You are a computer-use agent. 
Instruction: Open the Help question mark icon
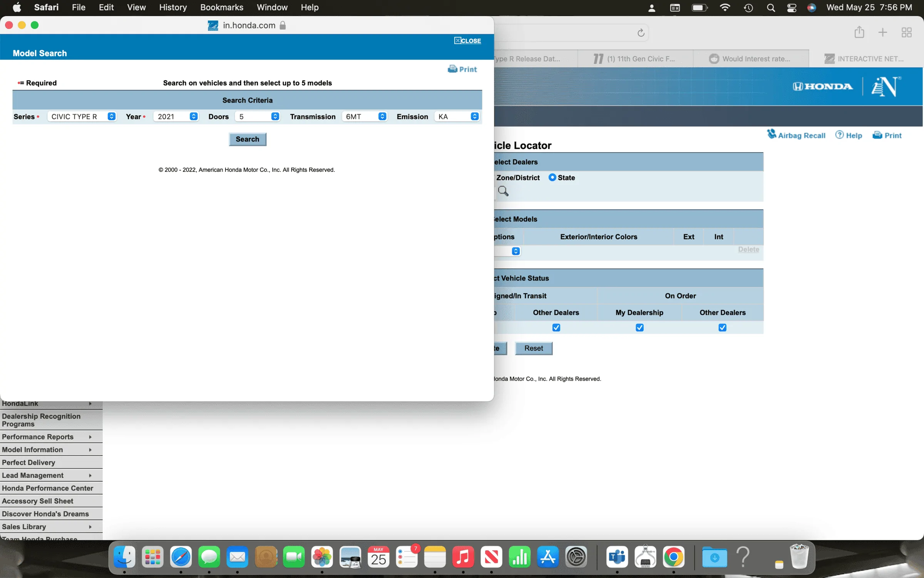click(839, 135)
